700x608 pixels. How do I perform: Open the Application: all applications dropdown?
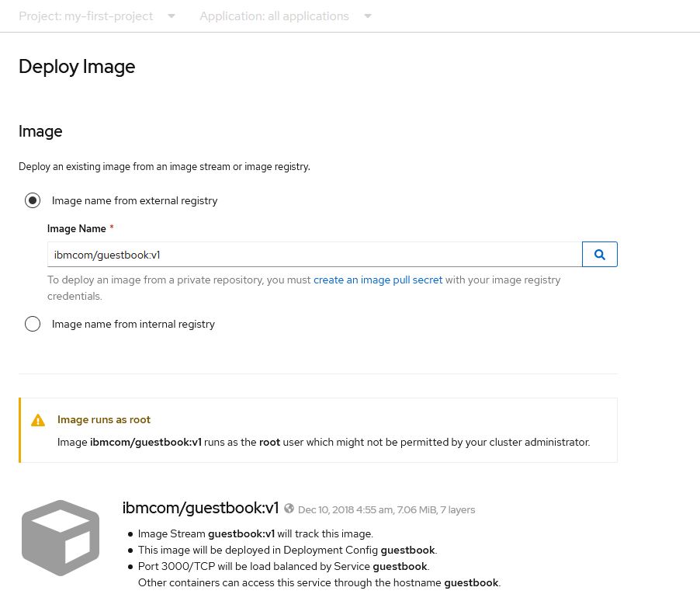click(274, 16)
